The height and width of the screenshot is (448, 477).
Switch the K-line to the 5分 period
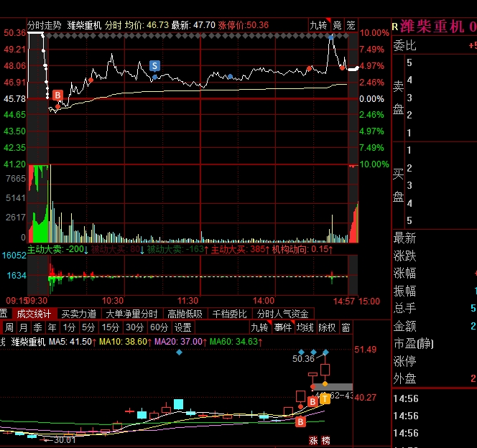[88, 327]
